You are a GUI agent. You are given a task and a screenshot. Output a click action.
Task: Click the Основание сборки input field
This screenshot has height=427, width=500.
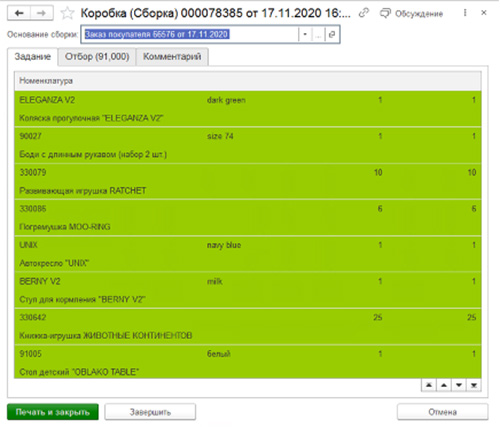[190, 34]
